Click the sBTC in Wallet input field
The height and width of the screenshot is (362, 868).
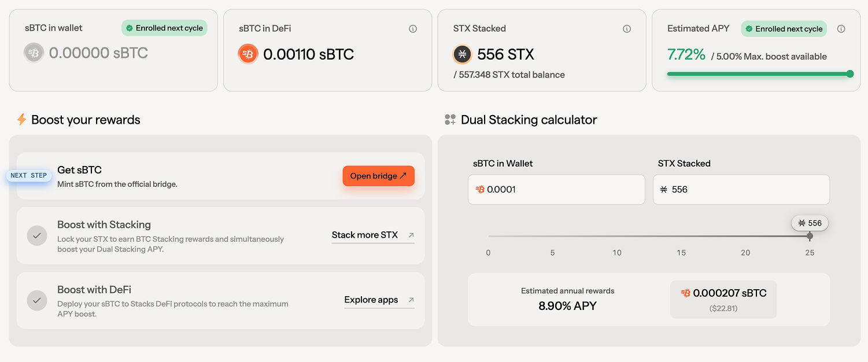click(x=556, y=190)
